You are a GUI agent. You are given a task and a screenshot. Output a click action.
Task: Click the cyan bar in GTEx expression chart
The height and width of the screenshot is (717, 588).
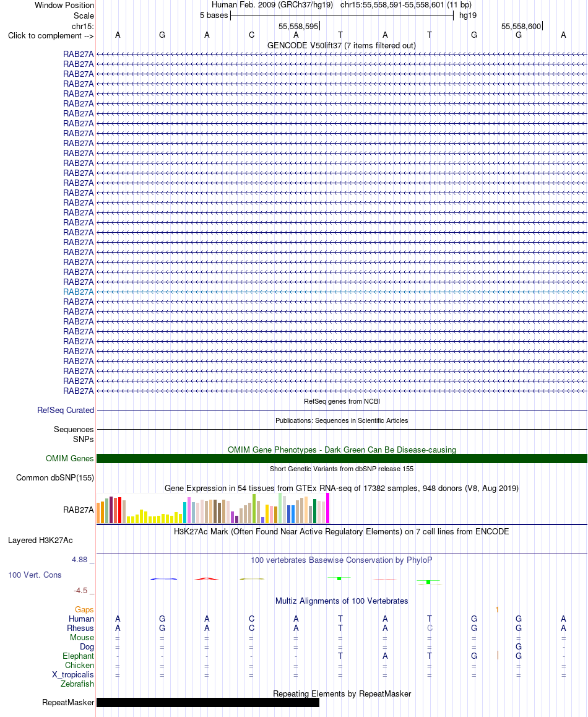184,513
